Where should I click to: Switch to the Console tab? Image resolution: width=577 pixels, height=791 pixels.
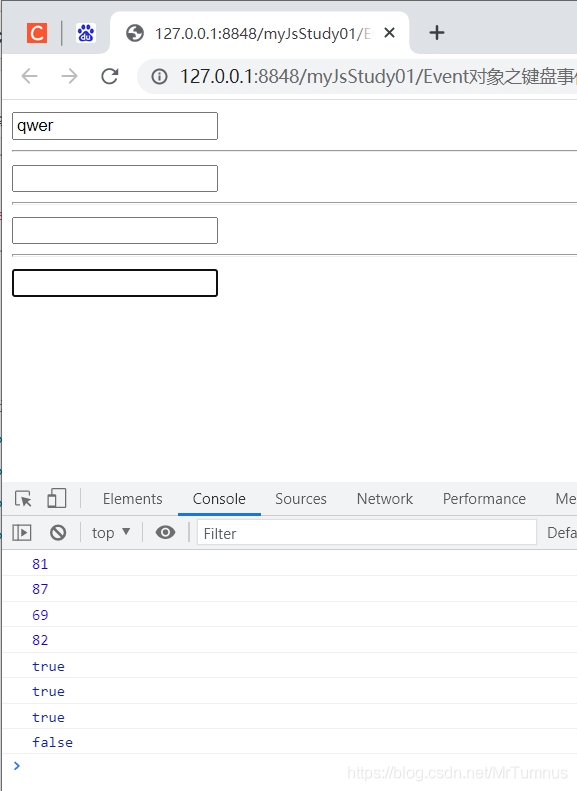tap(219, 499)
